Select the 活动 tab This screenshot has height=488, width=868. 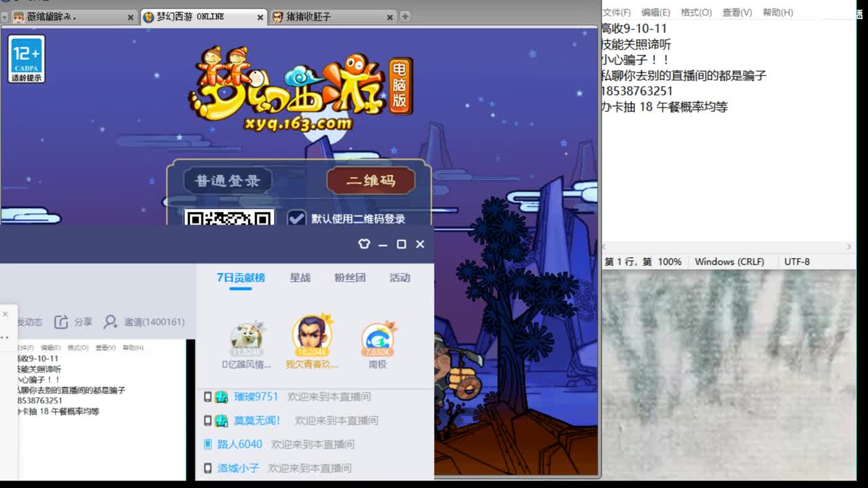coord(400,278)
